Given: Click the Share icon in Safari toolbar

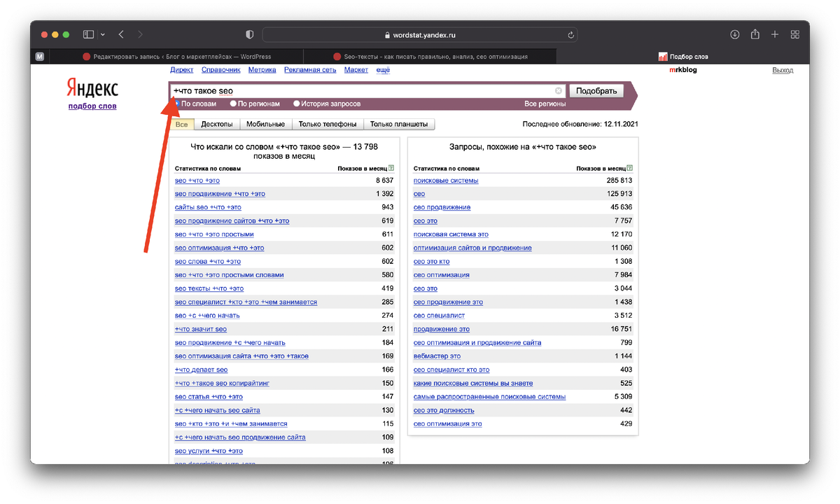Looking at the screenshot, I should 755,34.
